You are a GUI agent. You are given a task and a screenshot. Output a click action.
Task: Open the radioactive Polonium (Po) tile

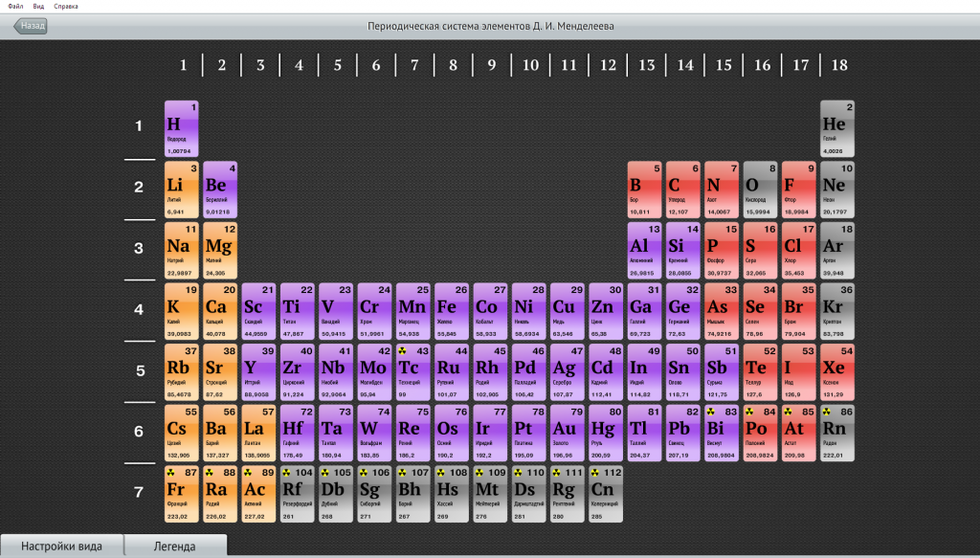[x=760, y=435]
